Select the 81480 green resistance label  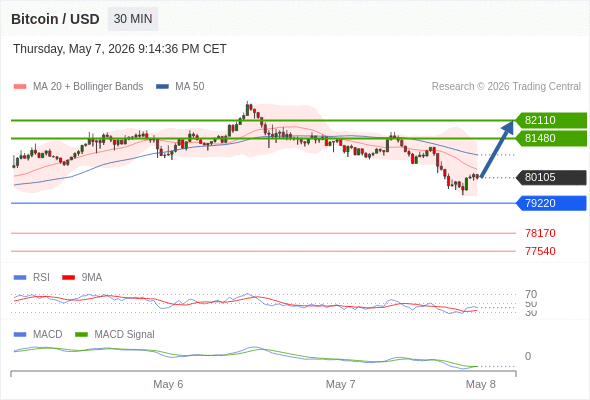point(551,138)
